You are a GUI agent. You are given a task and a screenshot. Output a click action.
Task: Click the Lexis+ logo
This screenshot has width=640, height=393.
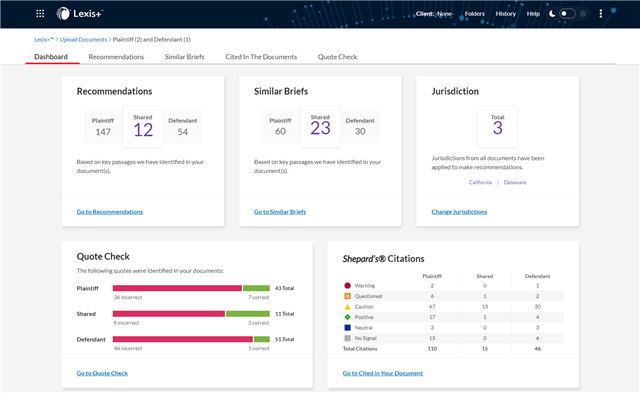coord(79,13)
